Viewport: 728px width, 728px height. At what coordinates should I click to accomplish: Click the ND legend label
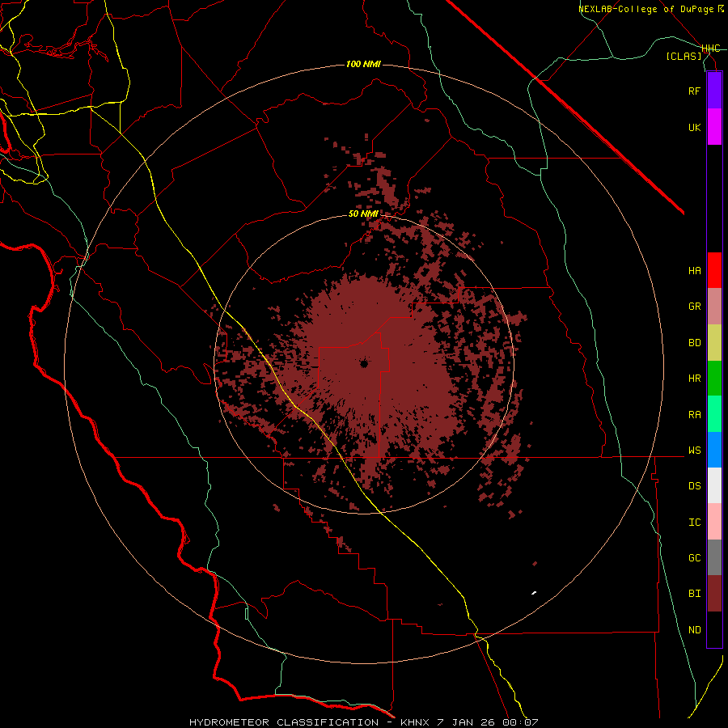[x=694, y=630]
